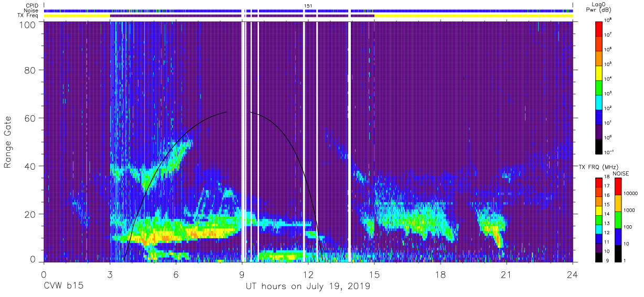Click the '100' tick on the Range Gate axis
Image resolution: width=644 pixels, height=297 pixels.
[26, 24]
